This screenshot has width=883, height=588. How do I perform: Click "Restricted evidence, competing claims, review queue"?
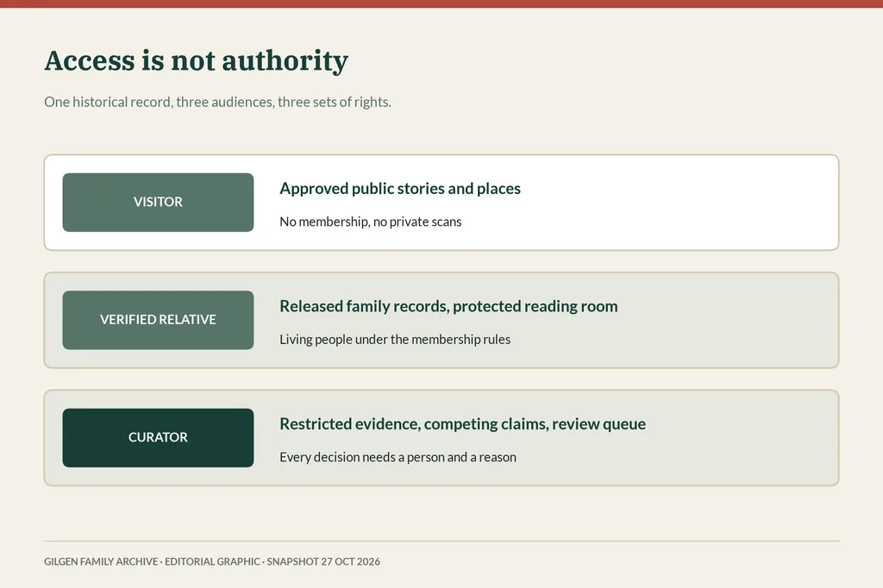pos(462,423)
